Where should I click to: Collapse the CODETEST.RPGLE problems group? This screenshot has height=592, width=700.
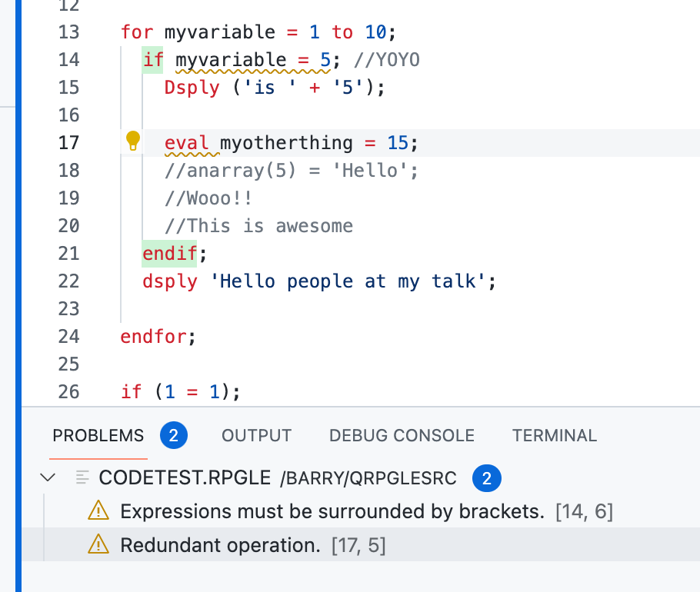click(x=48, y=477)
